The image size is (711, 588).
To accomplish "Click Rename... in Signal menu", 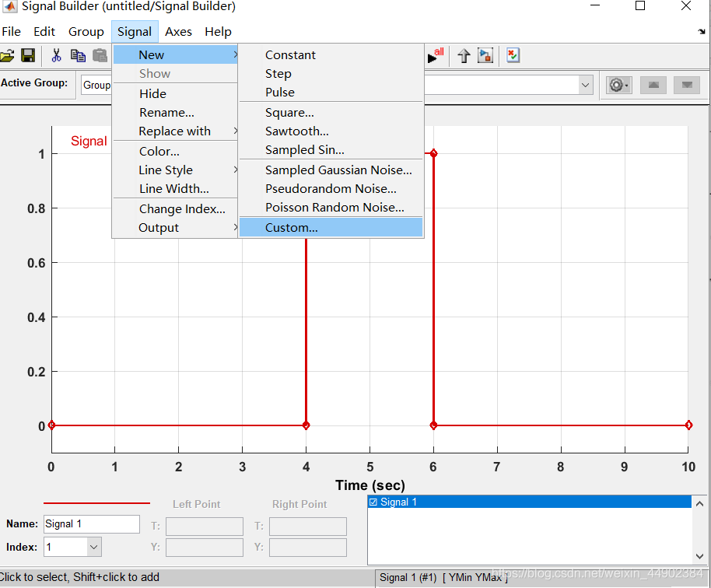I will 175,113.
